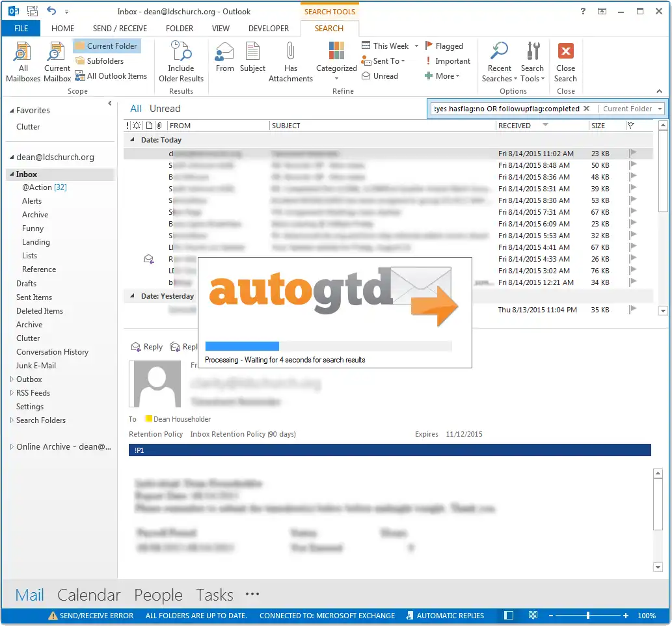Open Current Folder scope combo box
Screen dimensions: 672x626
pos(631,109)
